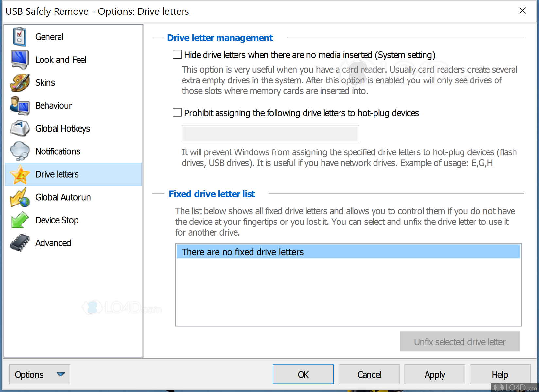Image resolution: width=539 pixels, height=392 pixels.
Task: Check prohibit assigning drive letters option
Action: tap(177, 112)
